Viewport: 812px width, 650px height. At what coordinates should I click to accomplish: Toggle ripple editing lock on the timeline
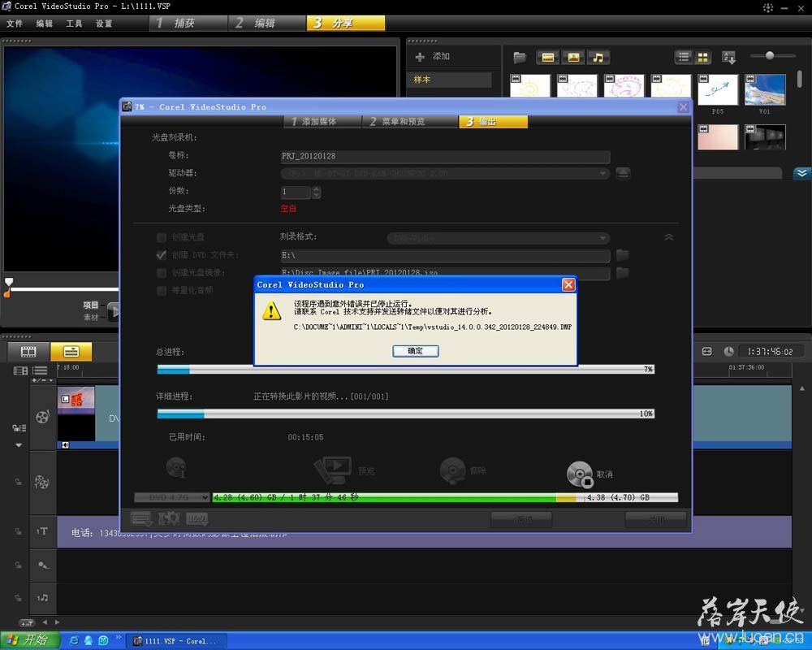click(19, 428)
